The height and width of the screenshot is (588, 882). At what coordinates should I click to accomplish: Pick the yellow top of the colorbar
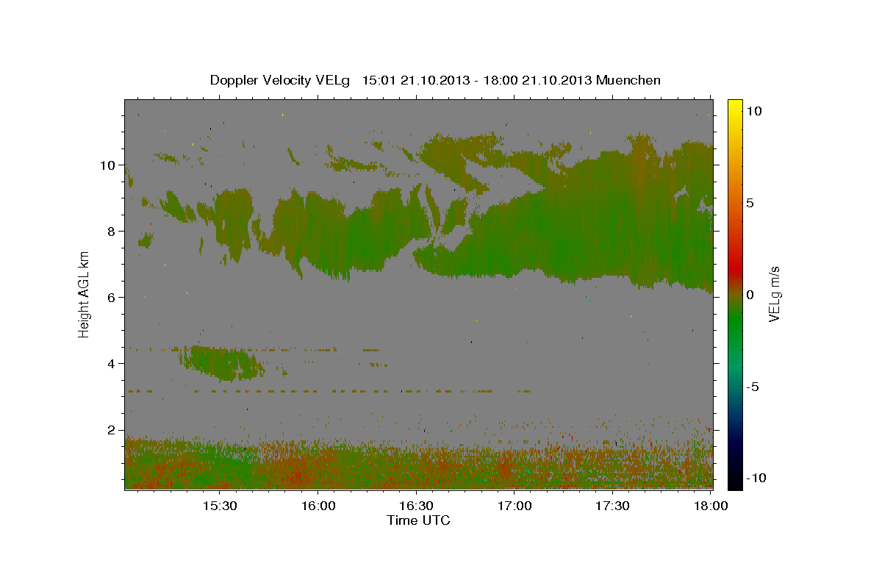click(735, 104)
